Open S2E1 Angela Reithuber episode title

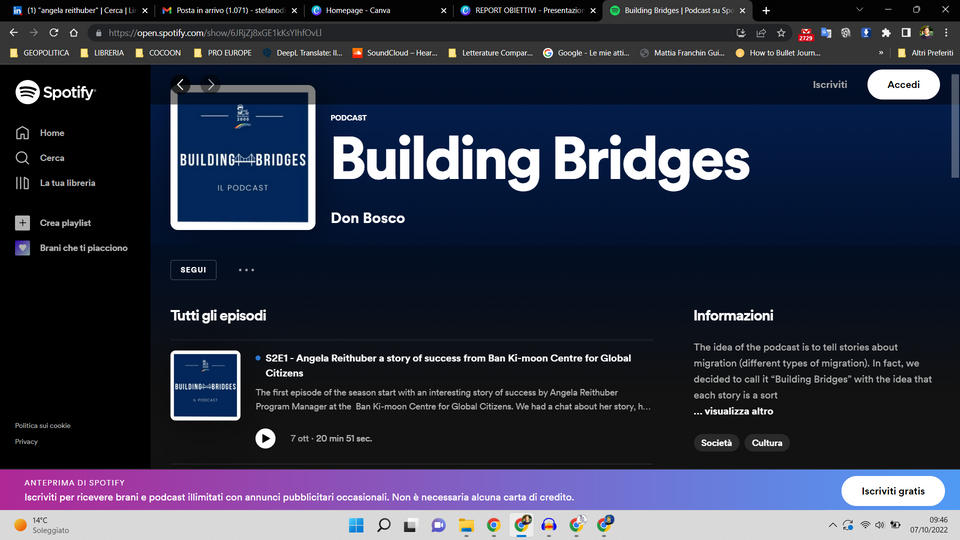point(448,366)
